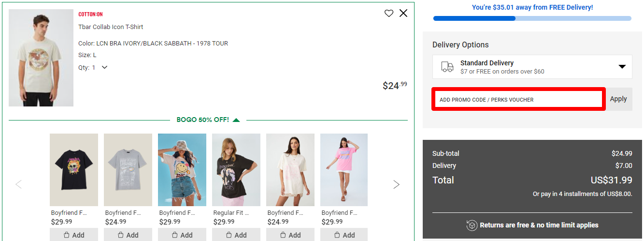Viewport: 644px width, 241px height.
Task: Add Tbar T-Shirt to wishlist heart
Action: pyautogui.click(x=389, y=14)
